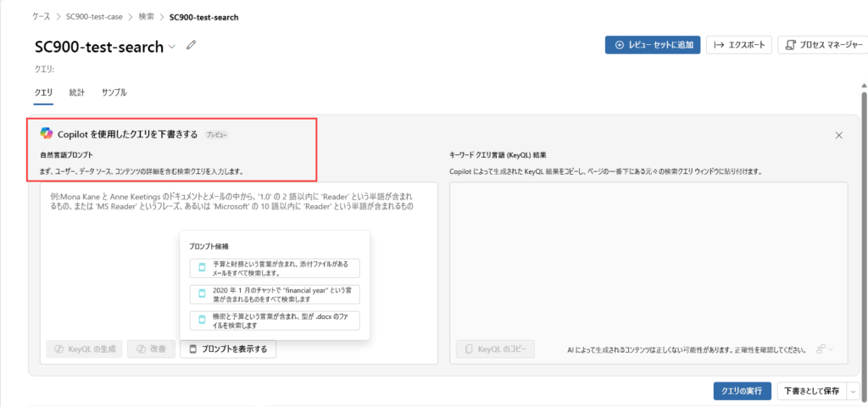
Task: Choose the "financial year" 2020 chat prompt suggestion
Action: (x=275, y=294)
